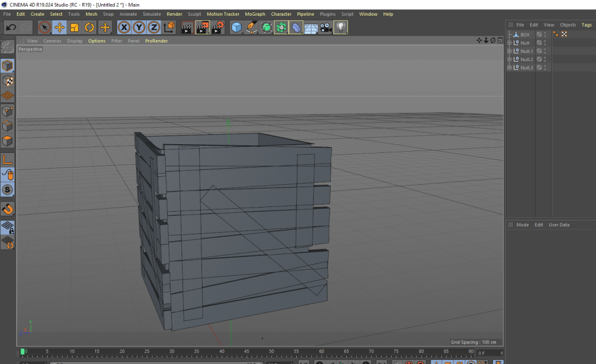Screen dimensions: 596x364
Task: Activate the Rotate tool
Action: 90,27
